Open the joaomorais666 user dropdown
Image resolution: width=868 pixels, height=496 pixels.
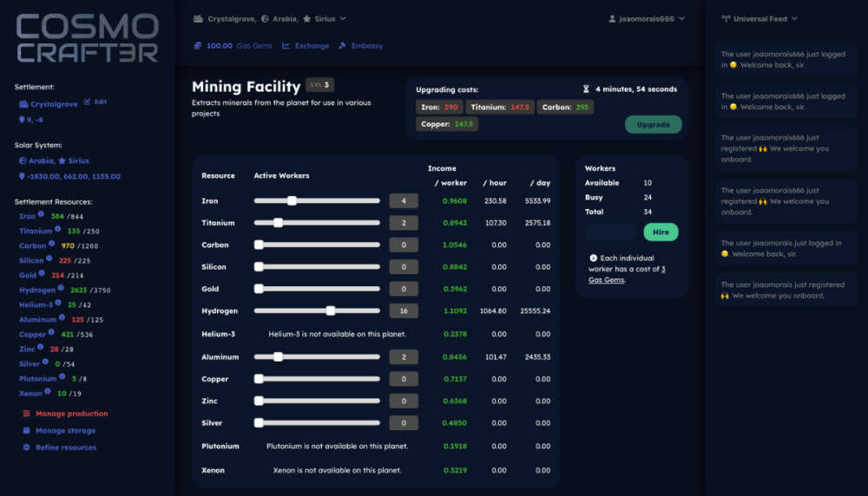pyautogui.click(x=646, y=18)
